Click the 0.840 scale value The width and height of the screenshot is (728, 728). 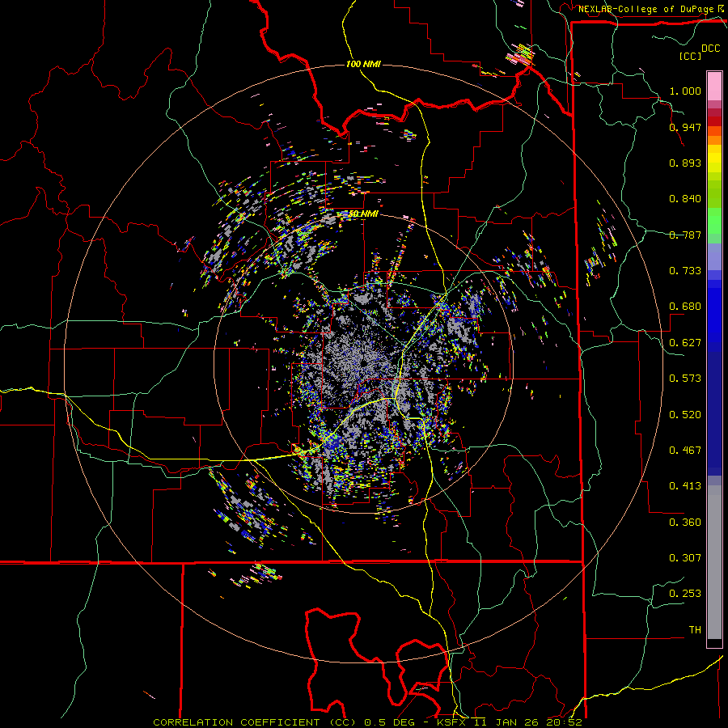(685, 199)
